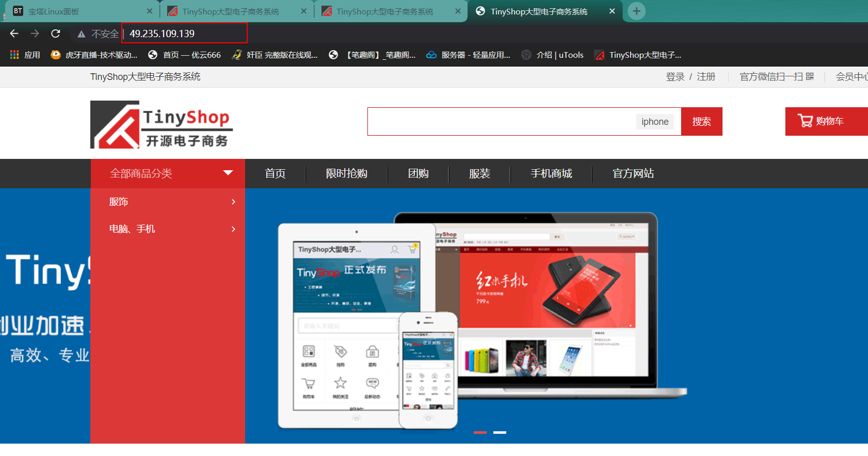This screenshot has width=868, height=456.
Task: Close the active TinyShop tab
Action: pos(612,11)
